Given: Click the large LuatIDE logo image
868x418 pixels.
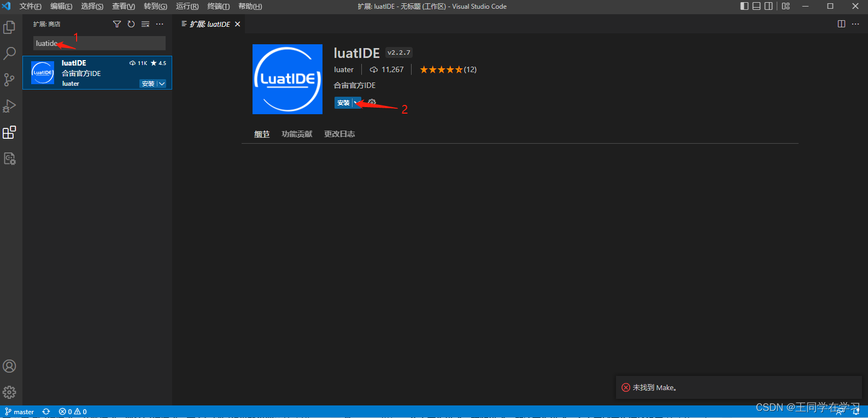Looking at the screenshot, I should tap(288, 79).
